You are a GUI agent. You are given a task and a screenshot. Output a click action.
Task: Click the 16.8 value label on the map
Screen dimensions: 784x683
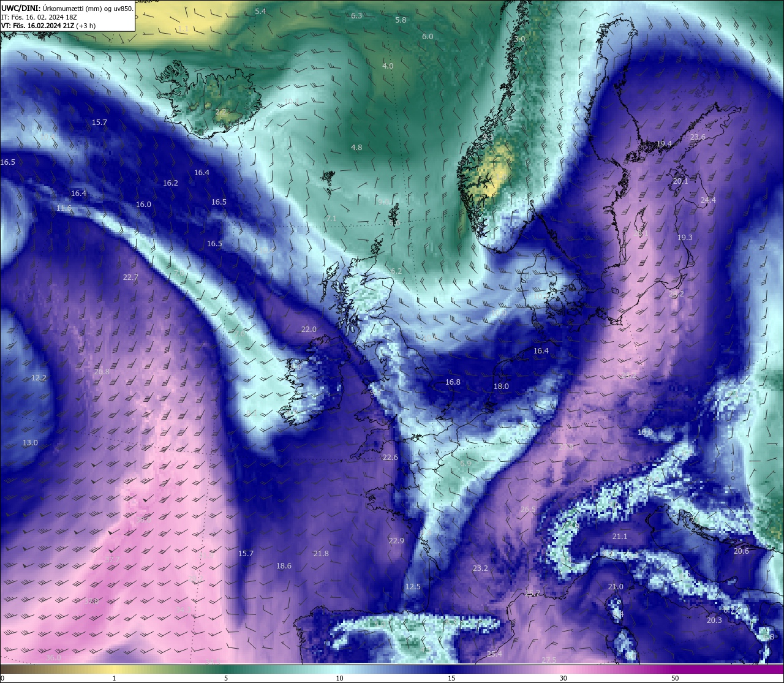tap(453, 382)
